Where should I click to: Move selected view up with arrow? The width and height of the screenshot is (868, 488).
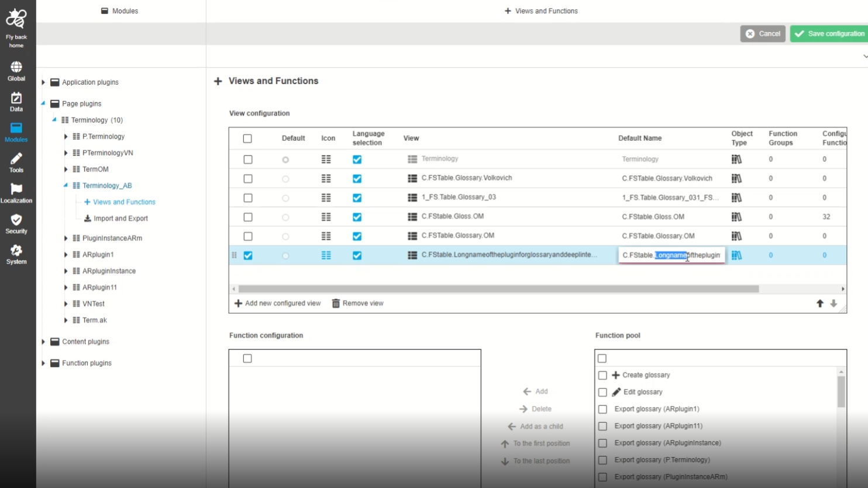819,303
